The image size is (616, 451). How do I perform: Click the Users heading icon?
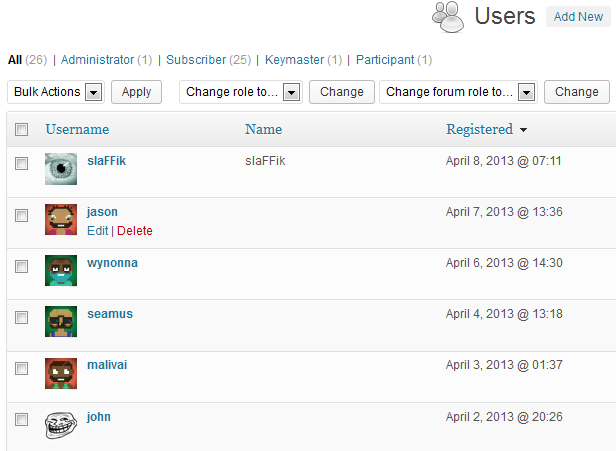click(447, 17)
